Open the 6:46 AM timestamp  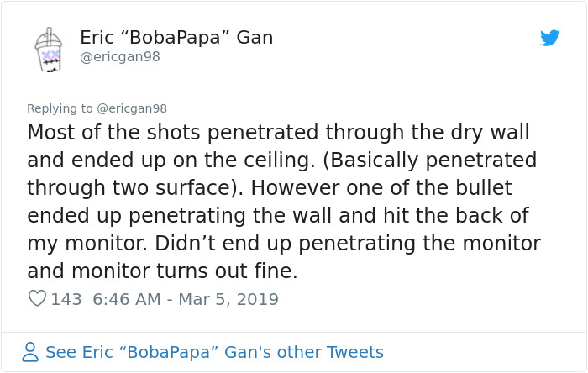click(x=126, y=299)
